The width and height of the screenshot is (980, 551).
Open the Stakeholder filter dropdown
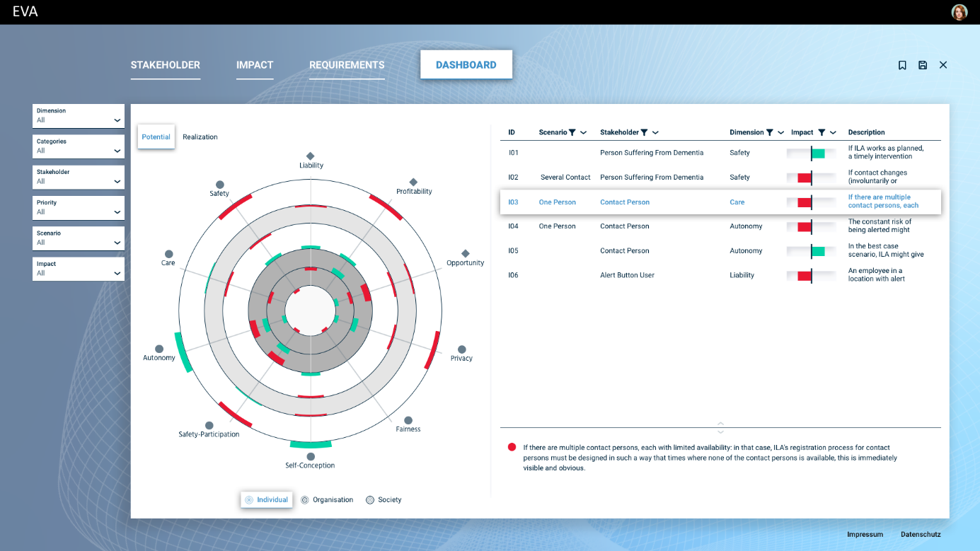(x=79, y=177)
